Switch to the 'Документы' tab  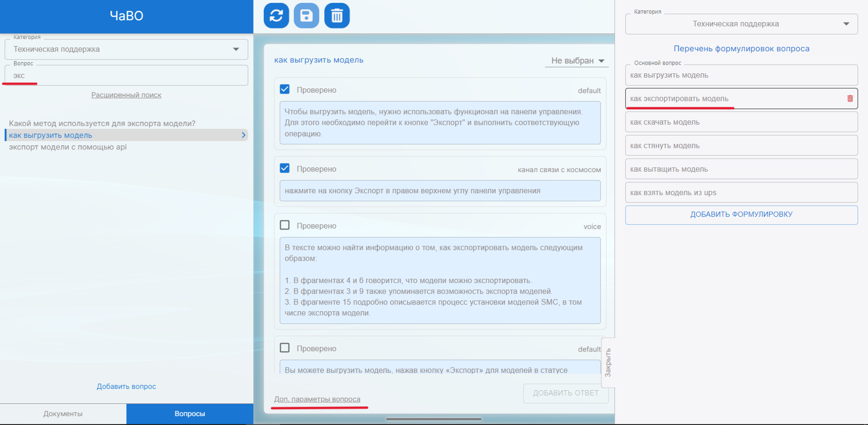63,414
